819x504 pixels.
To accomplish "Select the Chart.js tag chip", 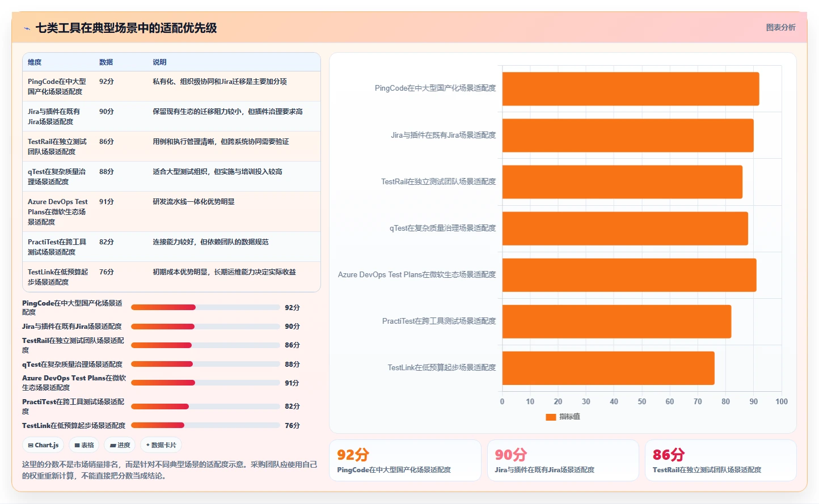I will [x=43, y=445].
